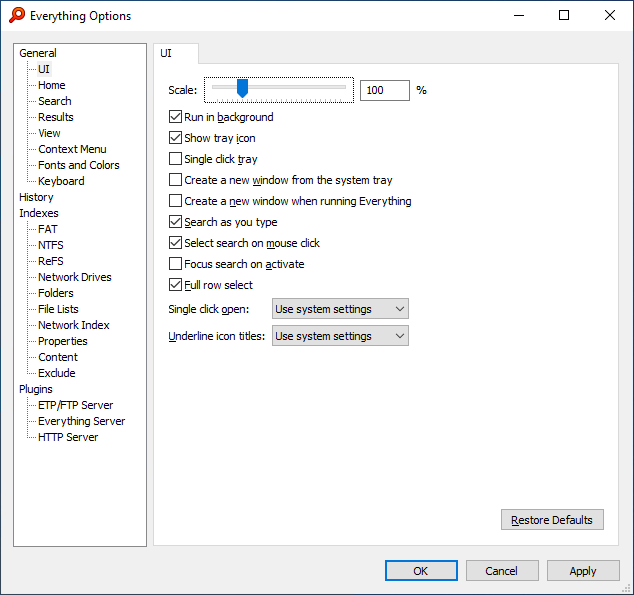Select General in the options tree

click(x=38, y=53)
